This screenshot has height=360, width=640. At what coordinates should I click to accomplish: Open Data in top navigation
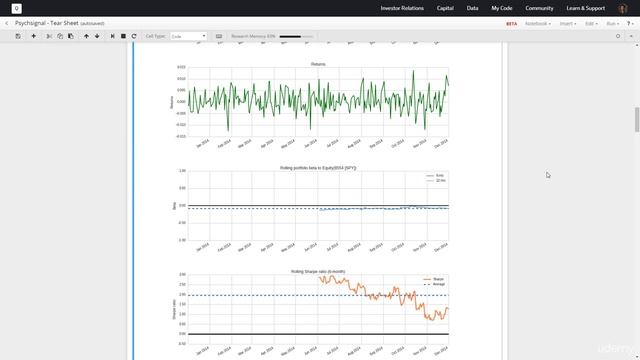472,8
